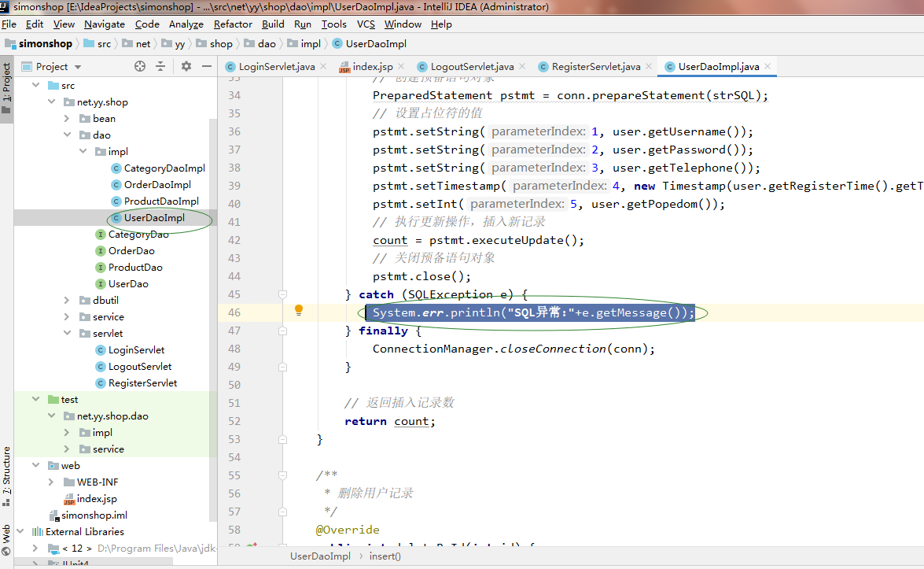This screenshot has height=569, width=924.
Task: Open the VCS menu
Action: tap(366, 24)
